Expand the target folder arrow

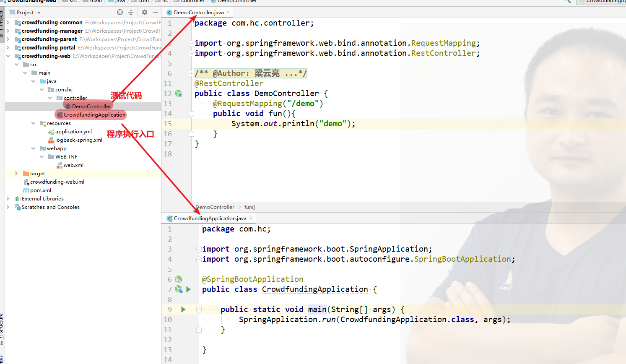coord(16,173)
